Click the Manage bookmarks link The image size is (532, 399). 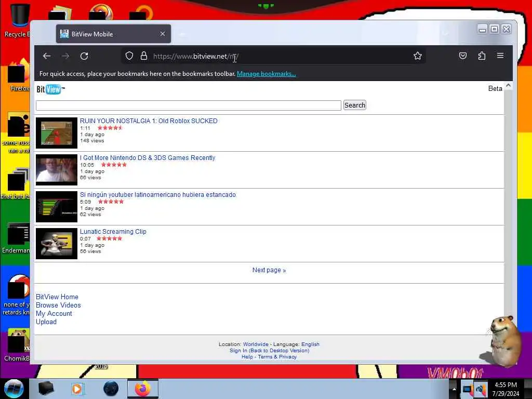tap(267, 74)
